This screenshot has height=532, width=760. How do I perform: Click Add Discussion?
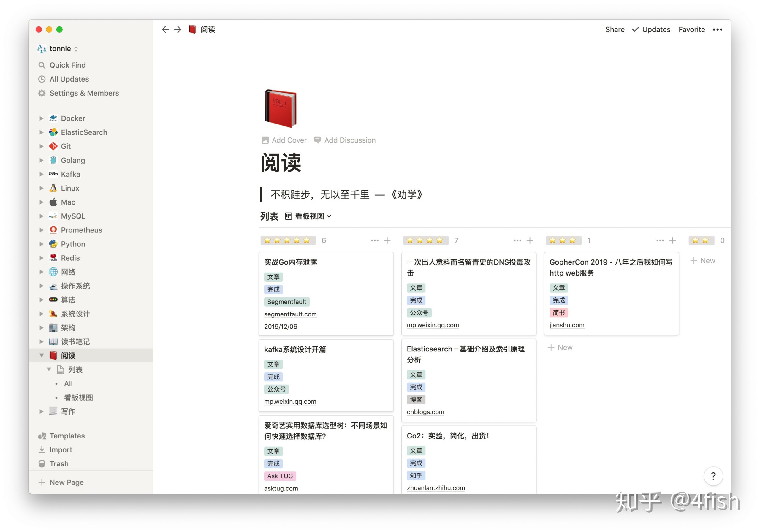pos(345,140)
